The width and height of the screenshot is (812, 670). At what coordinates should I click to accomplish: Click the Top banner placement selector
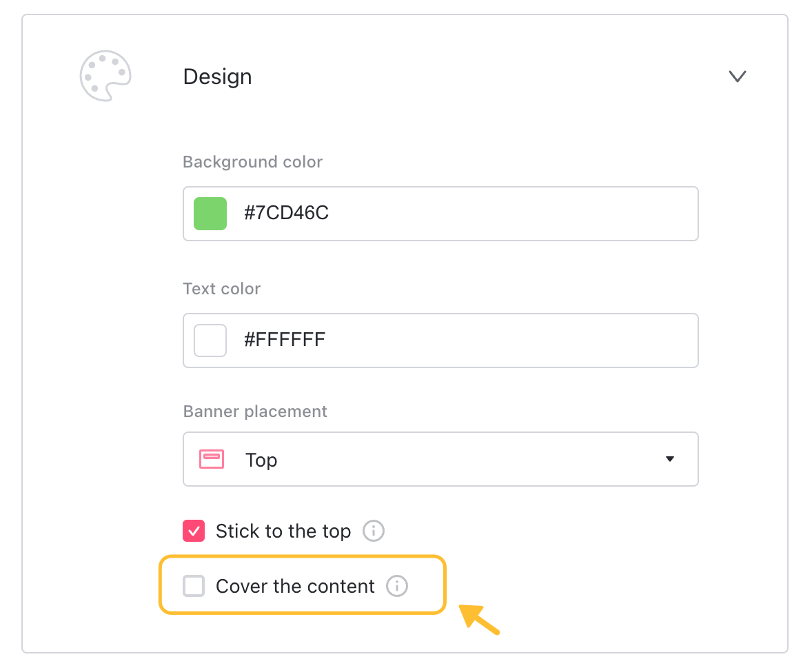[x=440, y=459]
